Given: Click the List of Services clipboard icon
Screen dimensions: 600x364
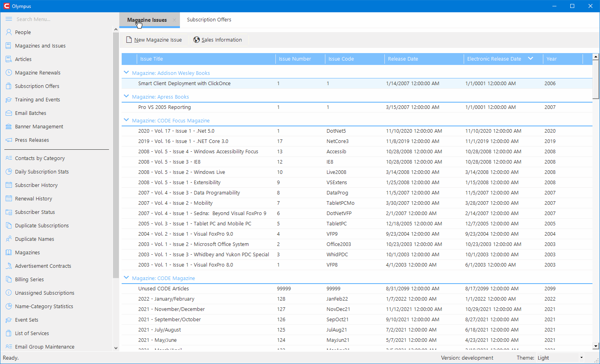Looking at the screenshot, I should (x=9, y=333).
